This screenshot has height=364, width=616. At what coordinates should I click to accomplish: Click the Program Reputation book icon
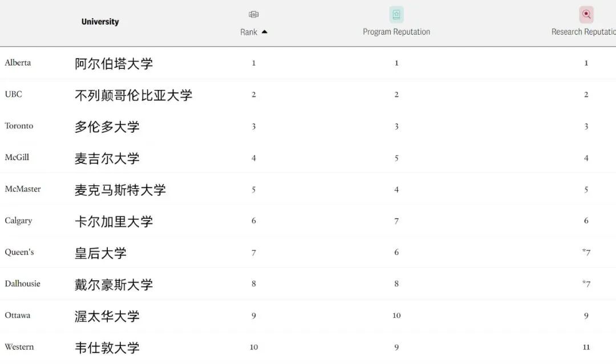(396, 14)
